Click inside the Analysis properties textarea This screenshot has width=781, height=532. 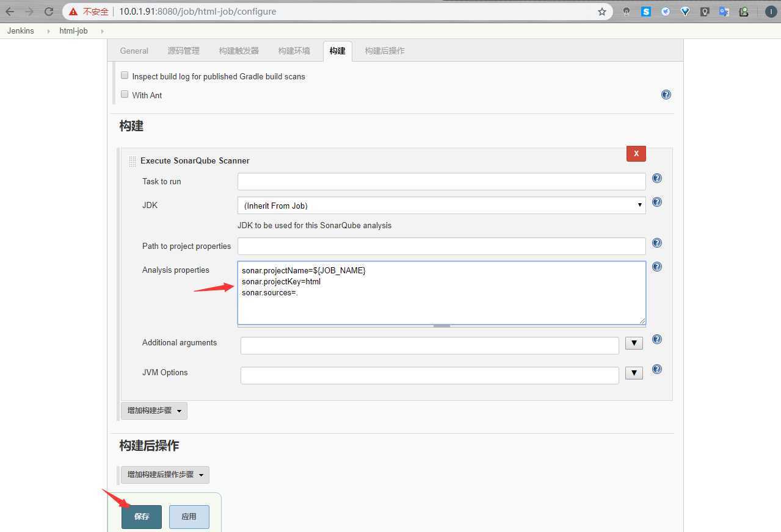[x=441, y=293]
